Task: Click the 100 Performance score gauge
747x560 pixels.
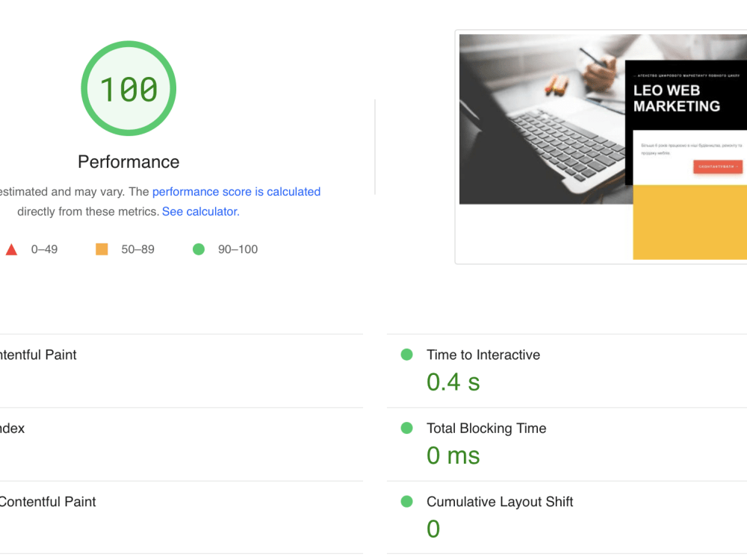Action: point(128,88)
